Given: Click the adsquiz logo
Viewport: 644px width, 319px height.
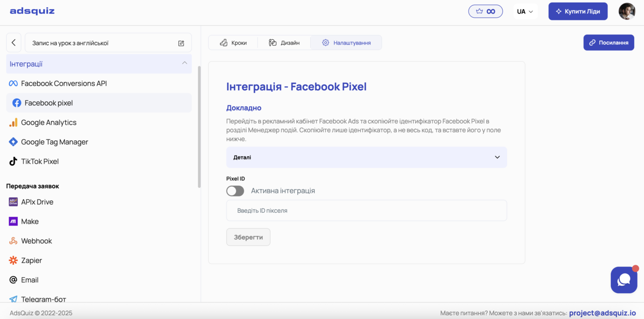Looking at the screenshot, I should pos(32,11).
